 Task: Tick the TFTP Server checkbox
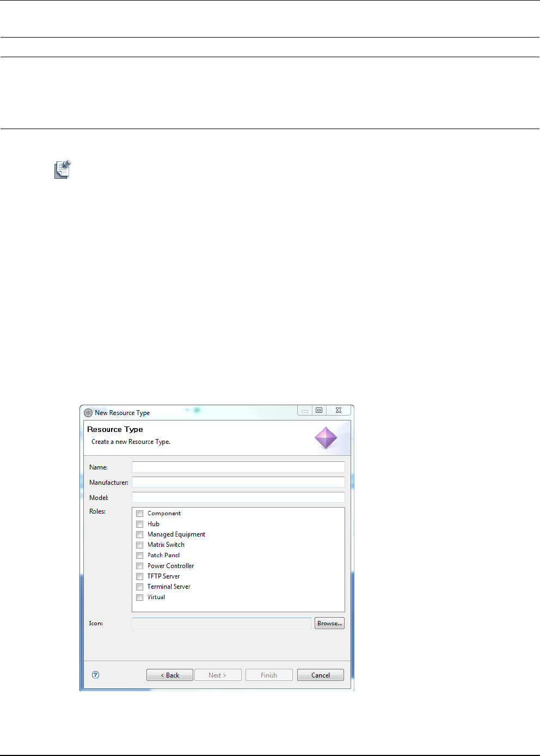pos(140,576)
